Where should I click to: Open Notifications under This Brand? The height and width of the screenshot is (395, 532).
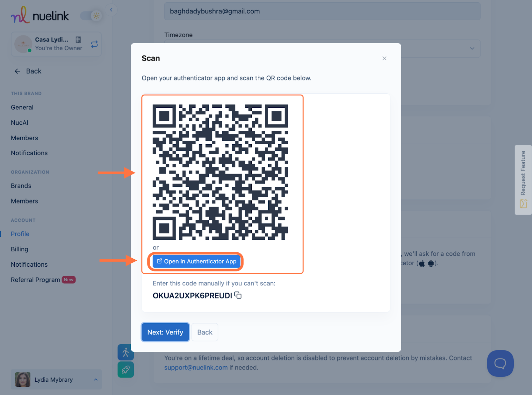pyautogui.click(x=29, y=153)
